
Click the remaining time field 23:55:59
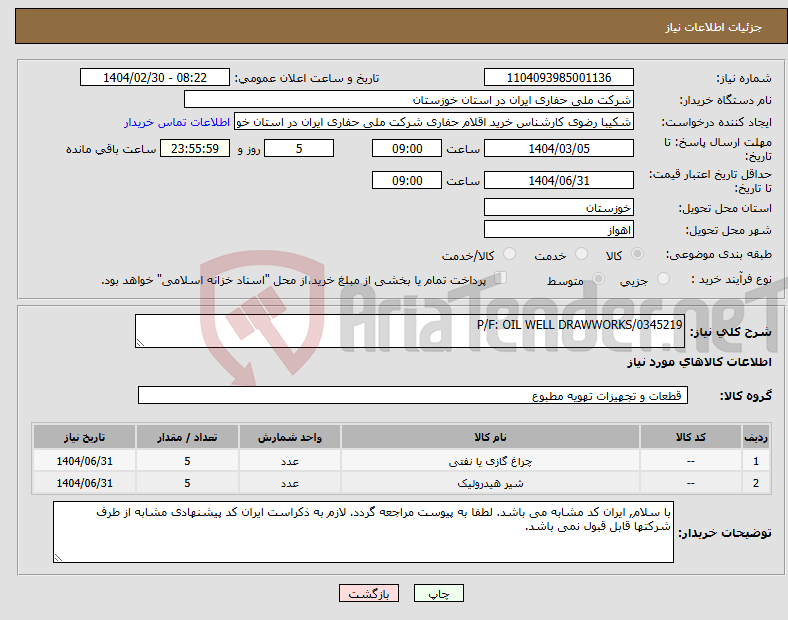pyautogui.click(x=195, y=149)
